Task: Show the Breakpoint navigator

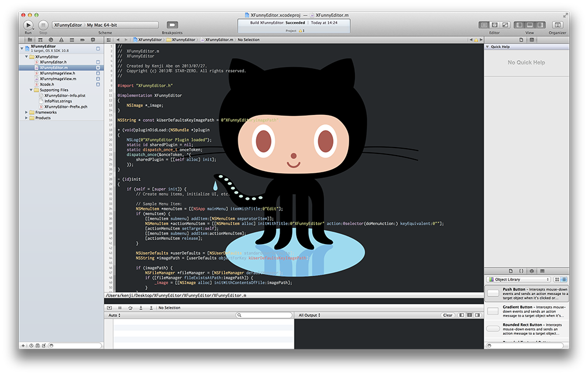Action: coord(82,40)
